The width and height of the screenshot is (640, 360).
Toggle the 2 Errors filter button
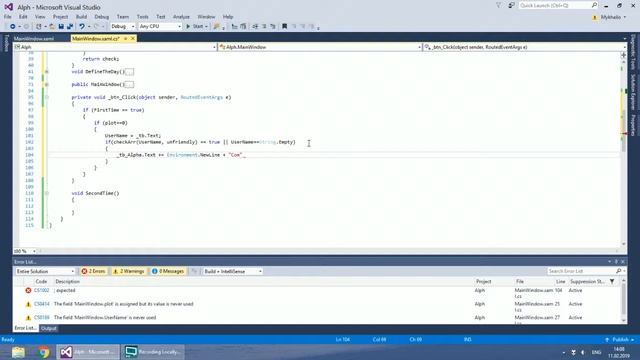pyautogui.click(x=93, y=271)
